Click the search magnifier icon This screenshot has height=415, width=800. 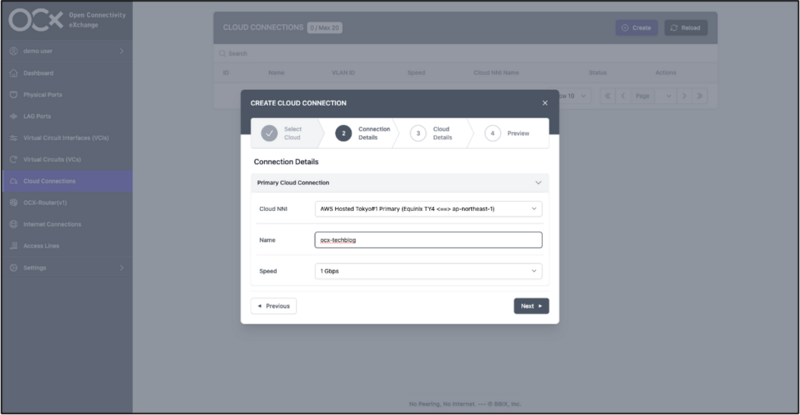pyautogui.click(x=222, y=54)
